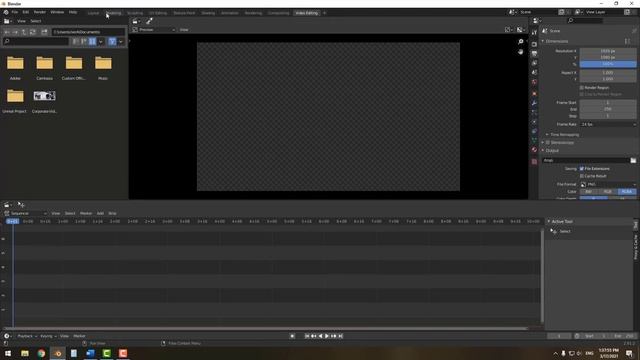The height and width of the screenshot is (360, 640).
Task: Open the Modifier wrench properties tab
Action: tap(534, 103)
